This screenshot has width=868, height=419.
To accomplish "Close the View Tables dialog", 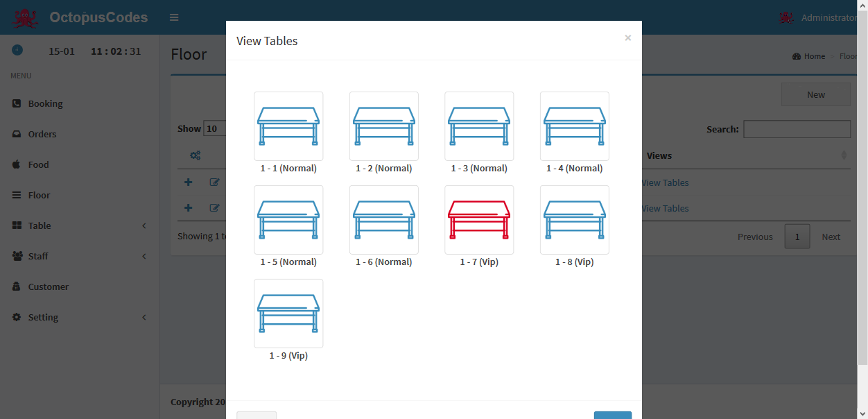I will 627,38.
